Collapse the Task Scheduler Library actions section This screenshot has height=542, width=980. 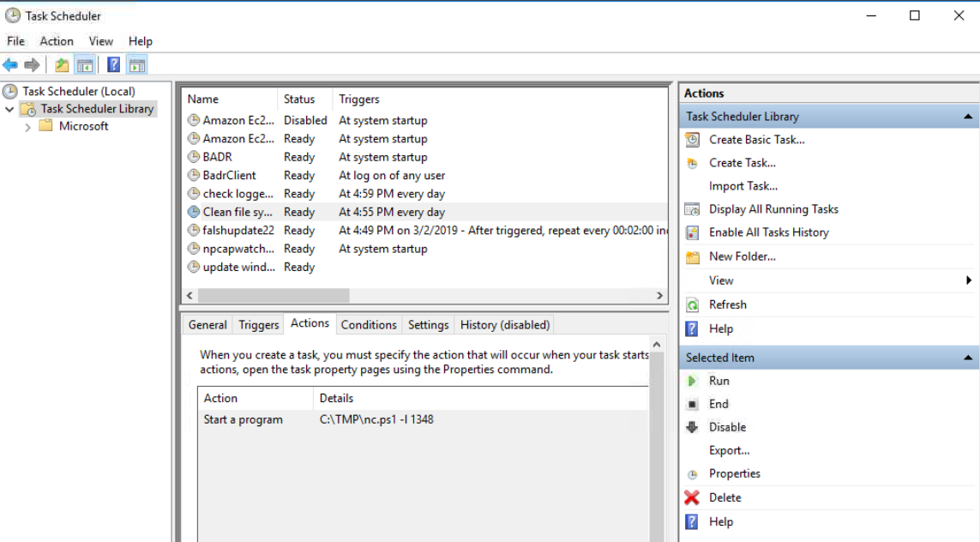[969, 115]
